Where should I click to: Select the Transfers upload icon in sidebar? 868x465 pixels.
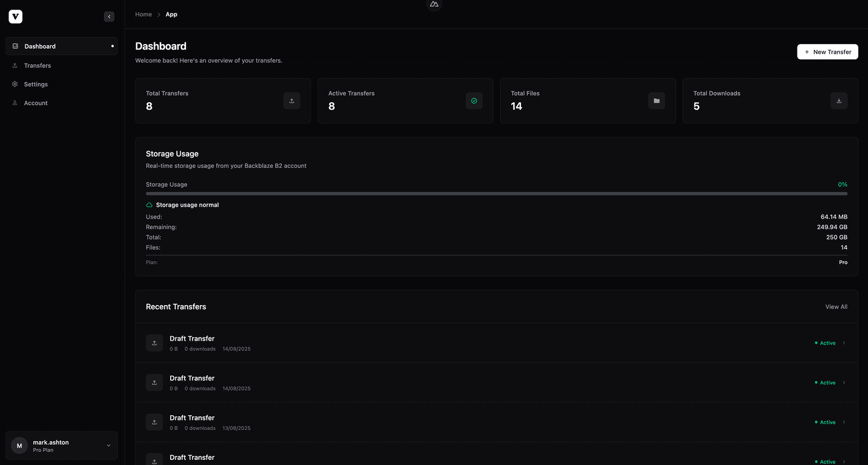15,65
